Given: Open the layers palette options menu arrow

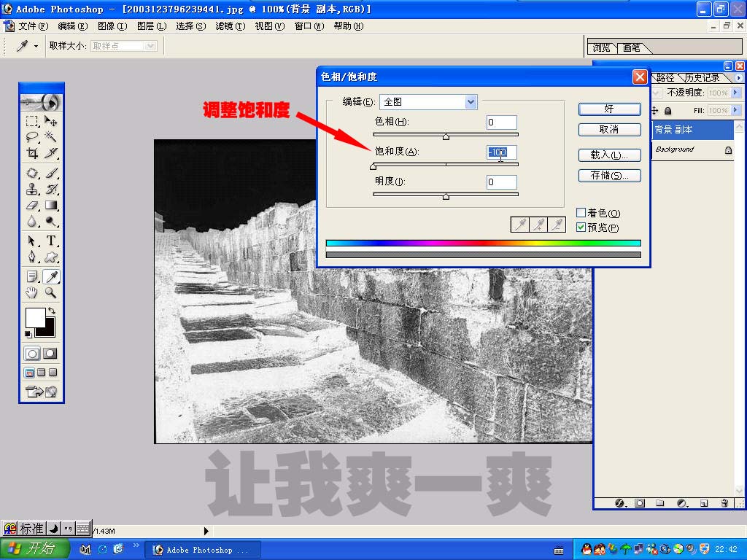Looking at the screenshot, I should pyautogui.click(x=739, y=78).
